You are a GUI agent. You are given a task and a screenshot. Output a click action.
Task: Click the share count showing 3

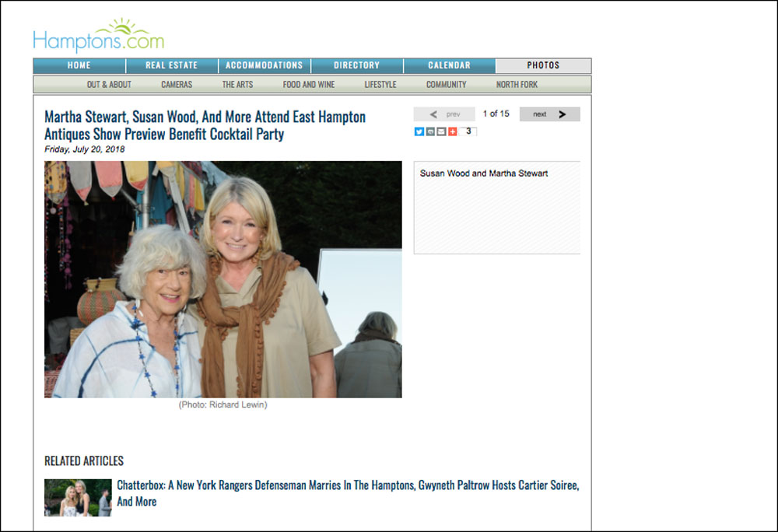pyautogui.click(x=468, y=131)
